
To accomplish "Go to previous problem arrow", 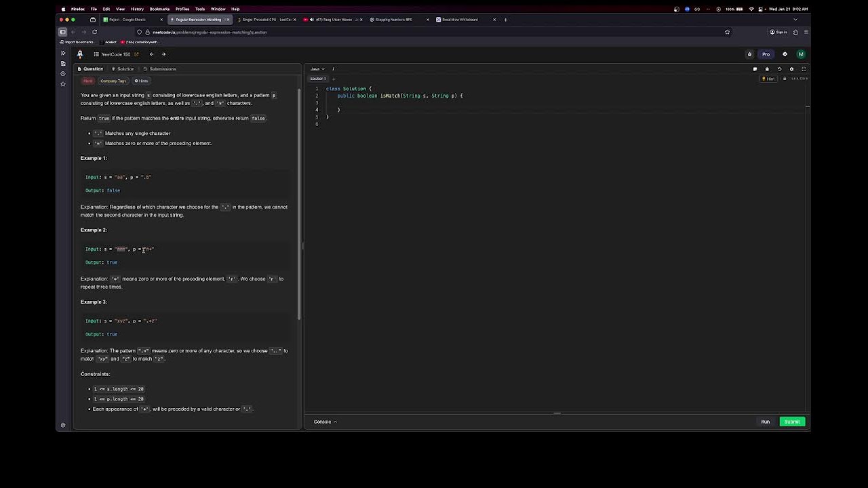I will click(151, 54).
